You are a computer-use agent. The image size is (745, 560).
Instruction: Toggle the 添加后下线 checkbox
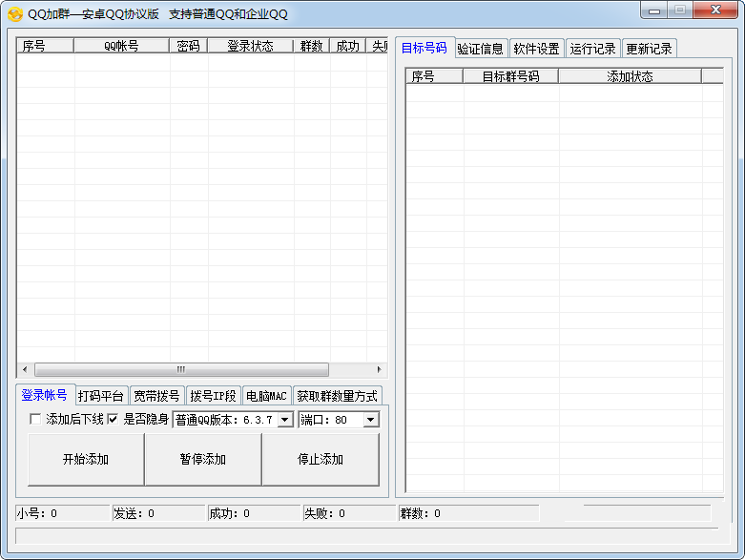pyautogui.click(x=35, y=419)
